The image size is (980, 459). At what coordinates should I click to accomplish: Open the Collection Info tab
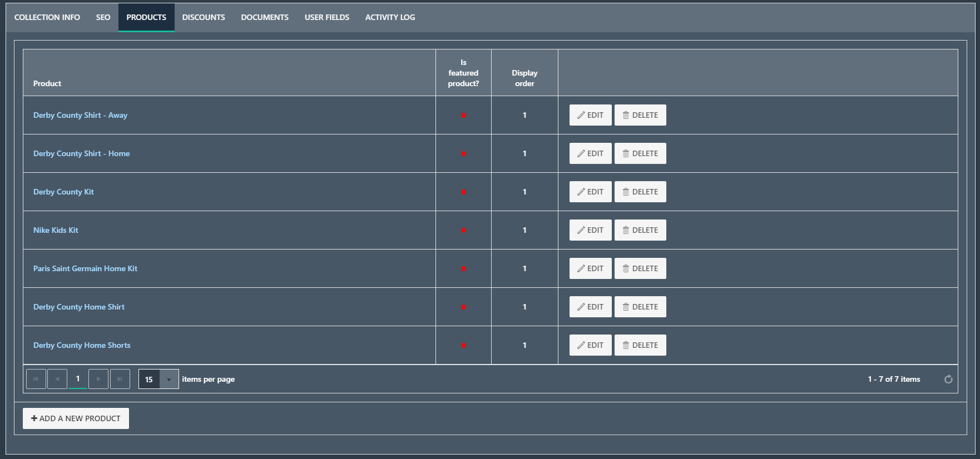47,17
